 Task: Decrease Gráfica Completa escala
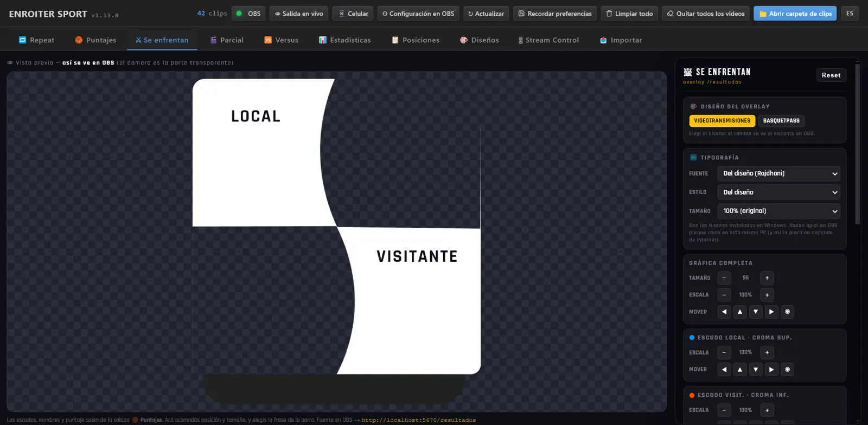[724, 295]
